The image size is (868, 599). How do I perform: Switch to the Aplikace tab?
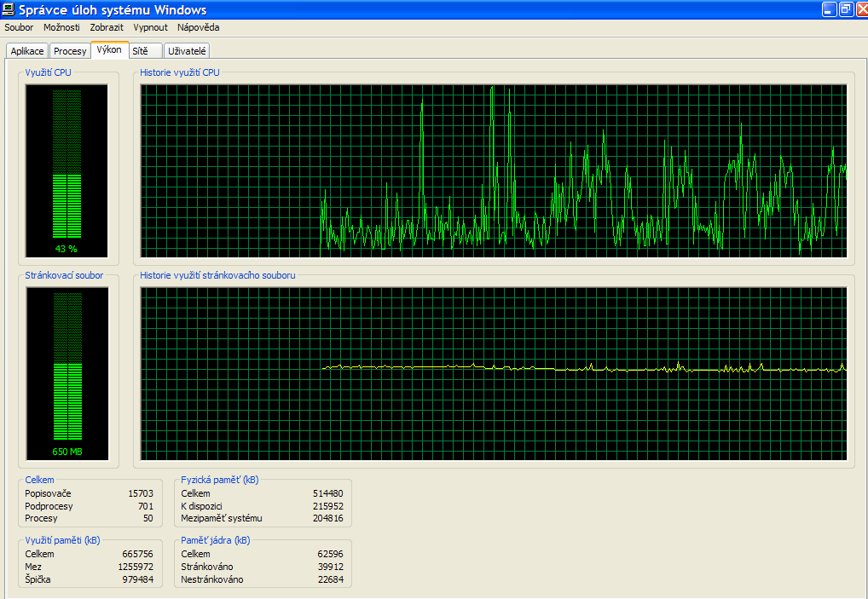pyautogui.click(x=27, y=51)
